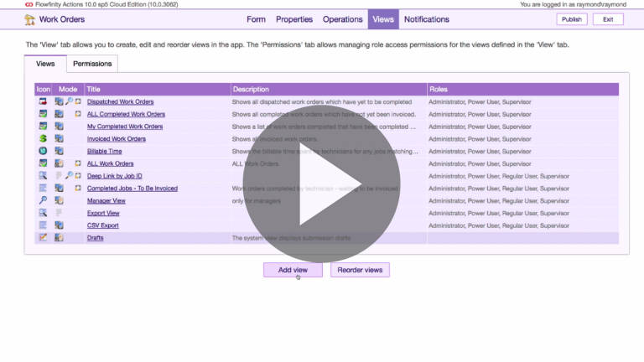Click the Reorder views button
The height and width of the screenshot is (362, 644).
pos(360,270)
